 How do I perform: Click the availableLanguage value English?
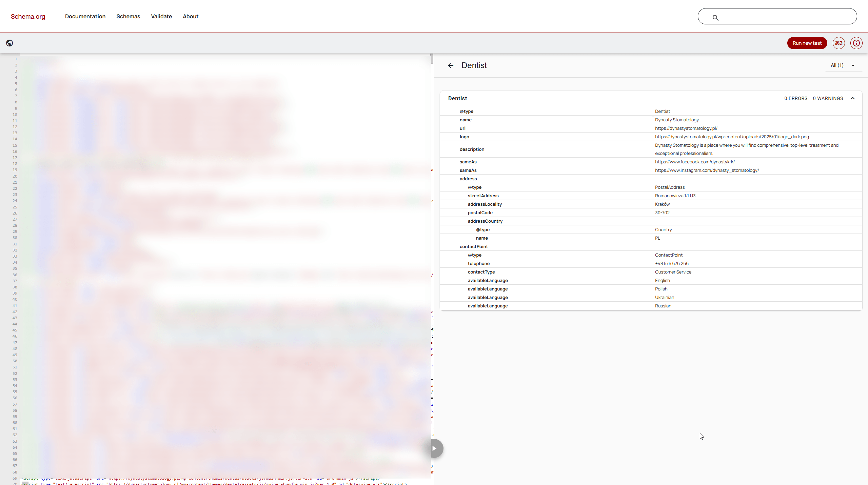[662, 280]
